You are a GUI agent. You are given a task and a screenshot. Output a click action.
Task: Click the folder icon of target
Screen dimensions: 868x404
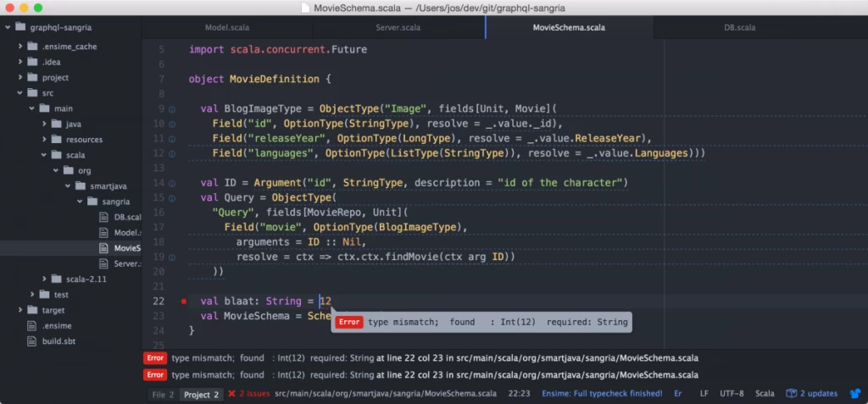pos(32,310)
